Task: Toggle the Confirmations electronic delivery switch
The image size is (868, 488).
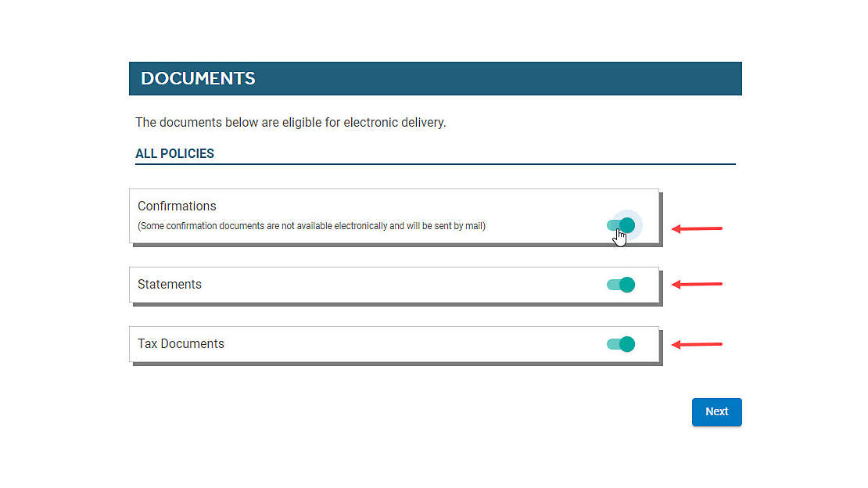Action: tap(621, 225)
